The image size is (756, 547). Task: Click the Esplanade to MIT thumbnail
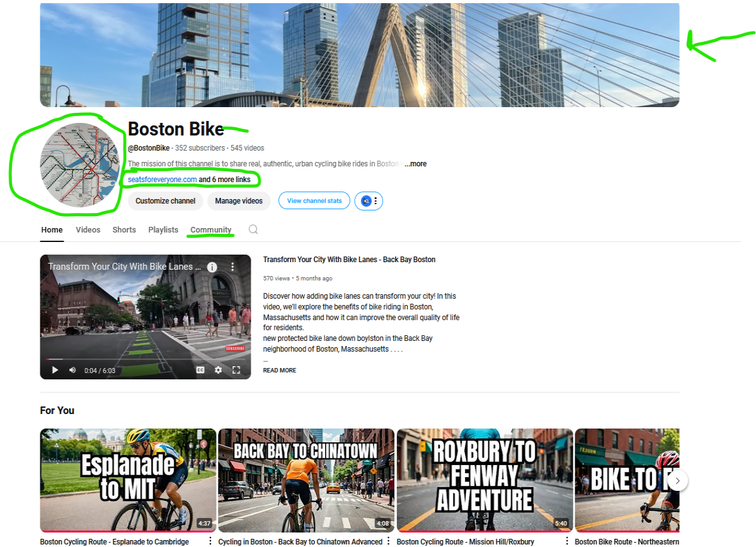pos(128,480)
